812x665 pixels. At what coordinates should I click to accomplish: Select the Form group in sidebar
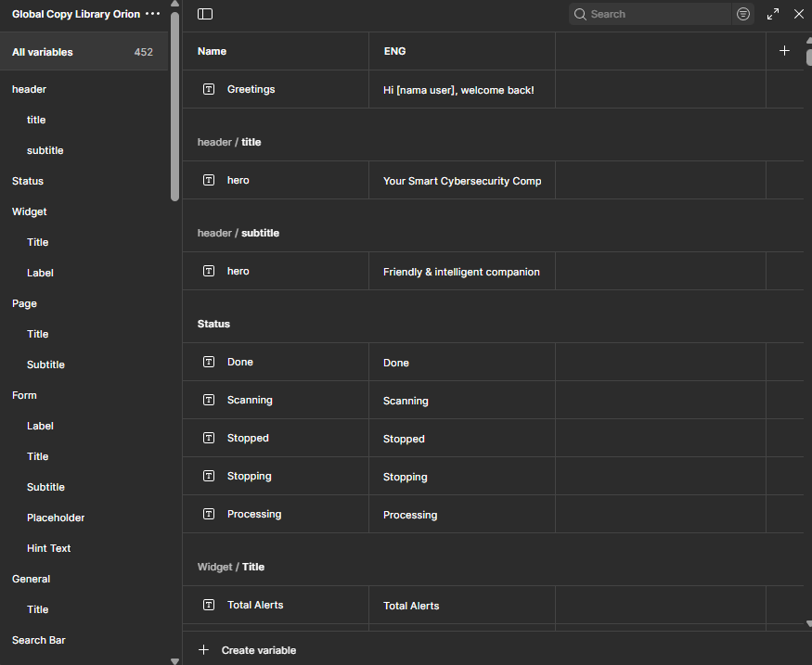(25, 395)
